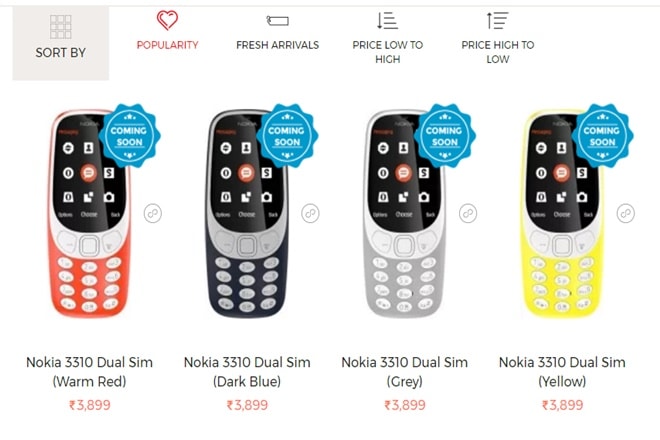Open Nokia 3310 Dual Sim (Warm Red) title
Image resolution: width=660 pixels, height=440 pixels.
coord(89,372)
